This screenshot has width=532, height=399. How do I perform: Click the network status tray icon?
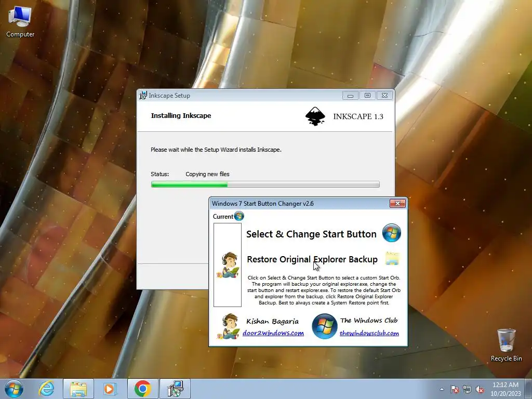467,390
